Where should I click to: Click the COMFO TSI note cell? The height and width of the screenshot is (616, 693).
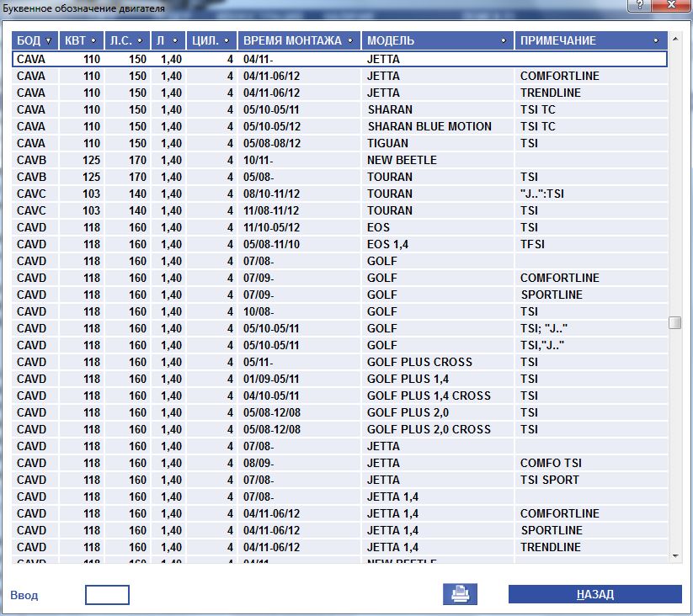click(591, 463)
